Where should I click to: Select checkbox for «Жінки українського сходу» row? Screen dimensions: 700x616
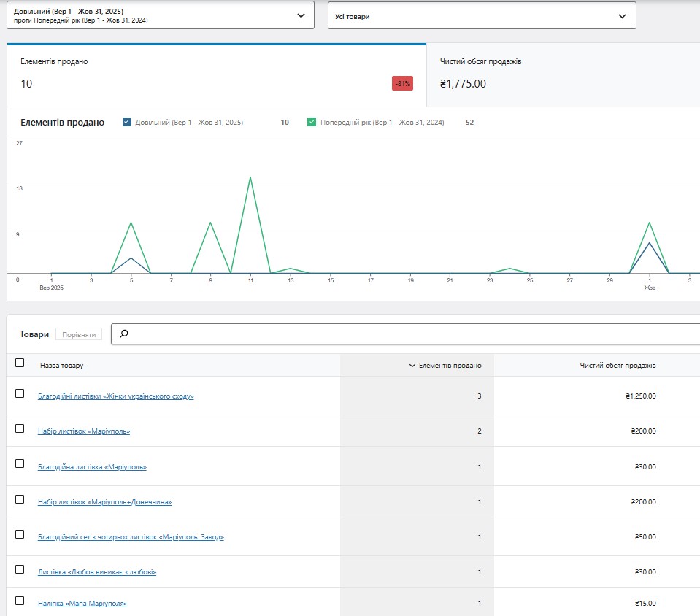pos(20,393)
